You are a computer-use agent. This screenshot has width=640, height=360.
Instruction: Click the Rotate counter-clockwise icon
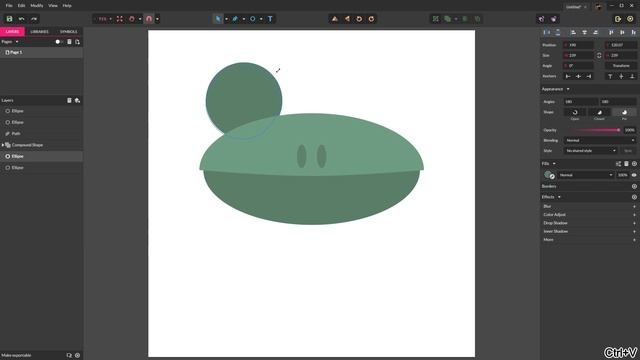[x=359, y=19]
